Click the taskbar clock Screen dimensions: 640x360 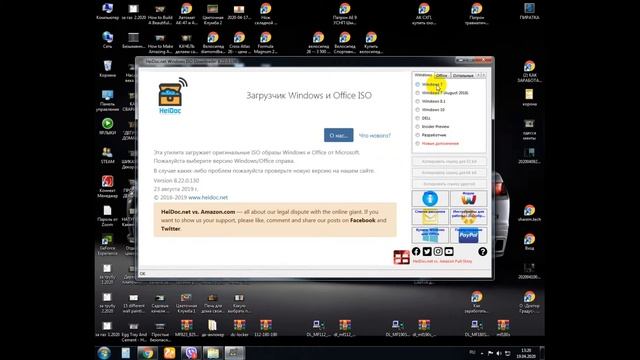pyautogui.click(x=526, y=353)
